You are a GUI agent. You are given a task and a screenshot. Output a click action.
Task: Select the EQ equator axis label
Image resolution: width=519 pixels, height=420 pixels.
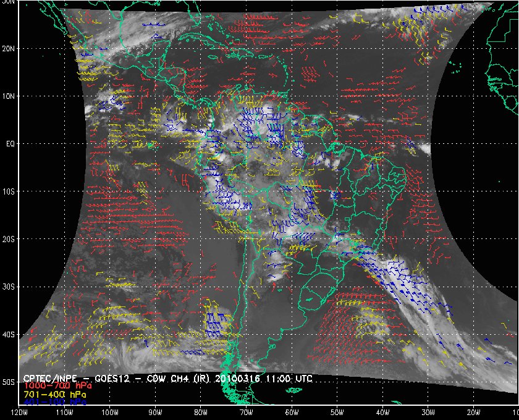(x=11, y=144)
